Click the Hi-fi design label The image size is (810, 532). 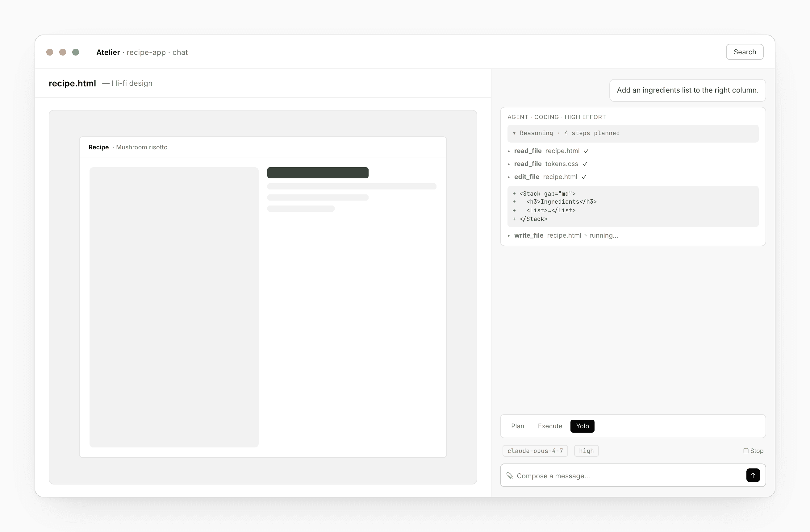coord(132,83)
